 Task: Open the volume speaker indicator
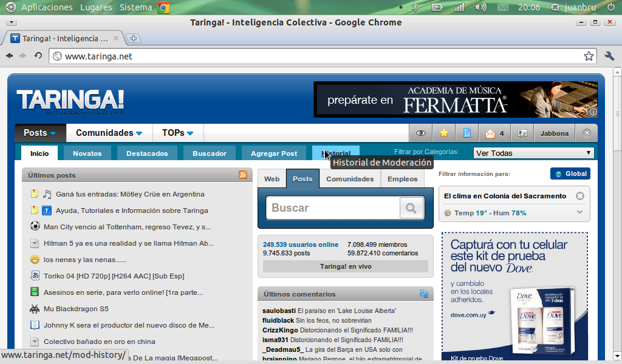[x=481, y=7]
